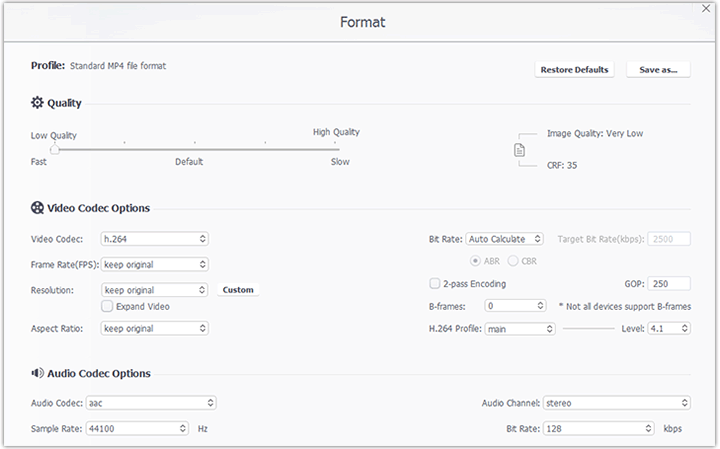This screenshot has width=720, height=449.
Task: Enable the Expand Video checkbox
Action: 107,306
